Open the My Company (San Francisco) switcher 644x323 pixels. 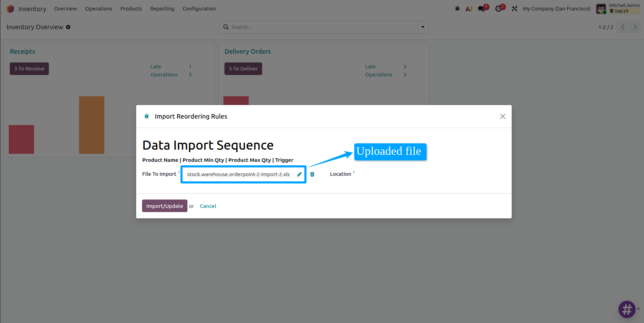coord(556,9)
